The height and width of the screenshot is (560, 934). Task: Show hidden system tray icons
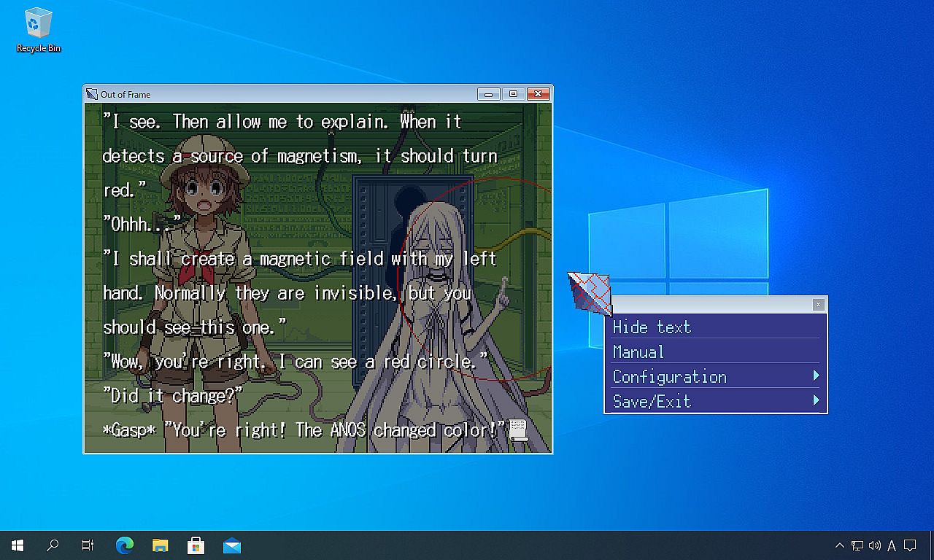click(x=839, y=545)
